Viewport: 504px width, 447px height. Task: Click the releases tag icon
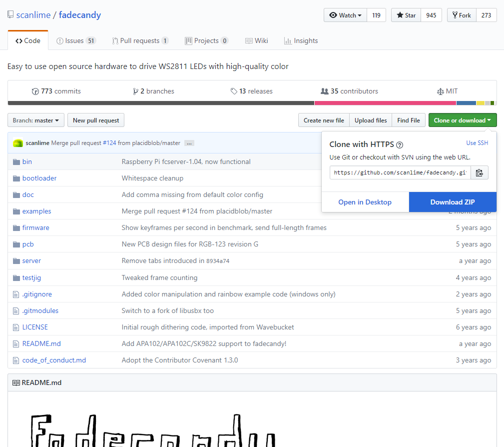234,91
